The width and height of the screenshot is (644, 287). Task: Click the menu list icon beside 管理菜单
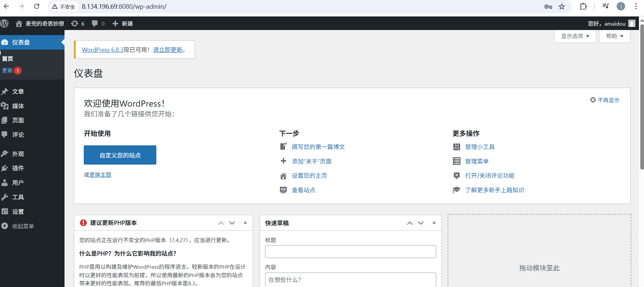(x=457, y=161)
